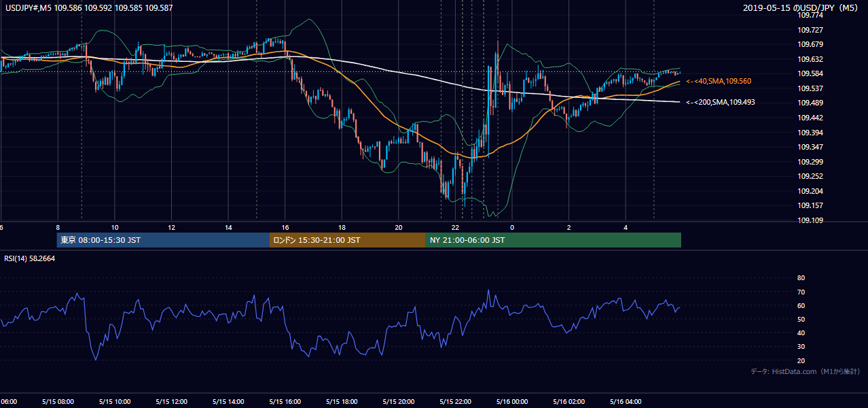This screenshot has width=868, height=408.
Task: Click the RSI scale level 70
Action: click(801, 292)
